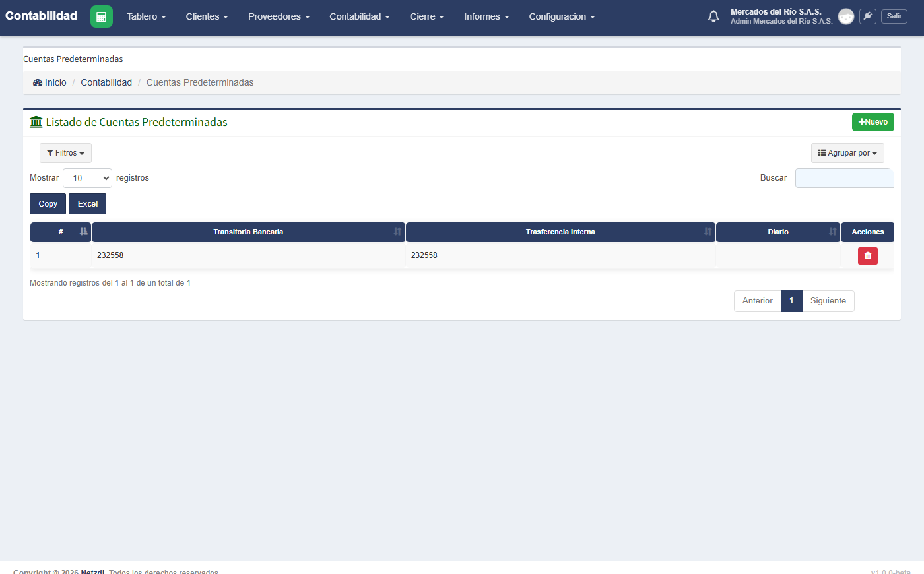
Task: Sort by Transitoria Bancaria column
Action: click(x=248, y=232)
